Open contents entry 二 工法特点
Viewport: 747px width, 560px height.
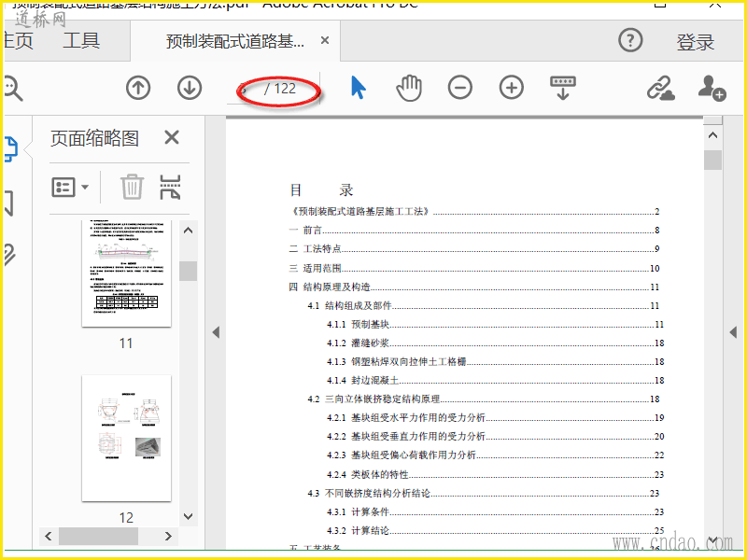474,248
